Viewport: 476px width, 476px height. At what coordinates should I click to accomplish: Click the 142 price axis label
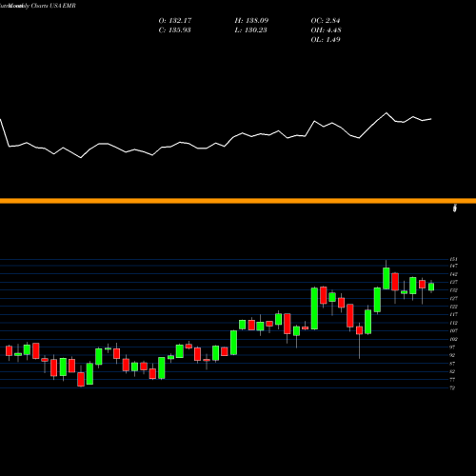pyautogui.click(x=453, y=274)
